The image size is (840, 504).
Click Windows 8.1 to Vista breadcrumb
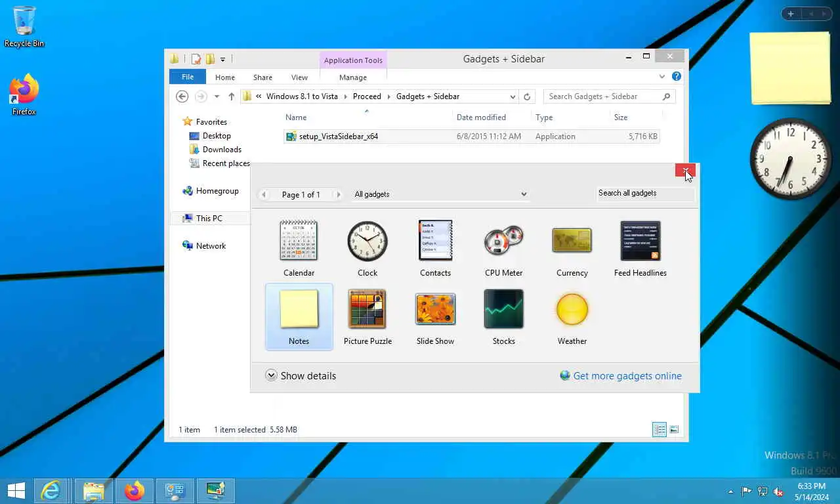[x=302, y=96]
